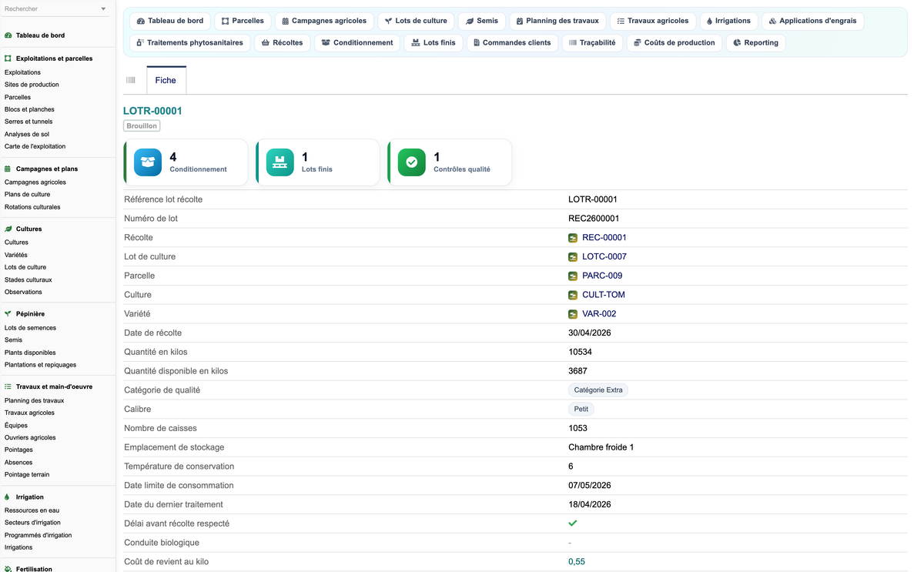Image resolution: width=924 pixels, height=572 pixels.
Task: Click in the Rechercher search field
Action: [x=50, y=9]
